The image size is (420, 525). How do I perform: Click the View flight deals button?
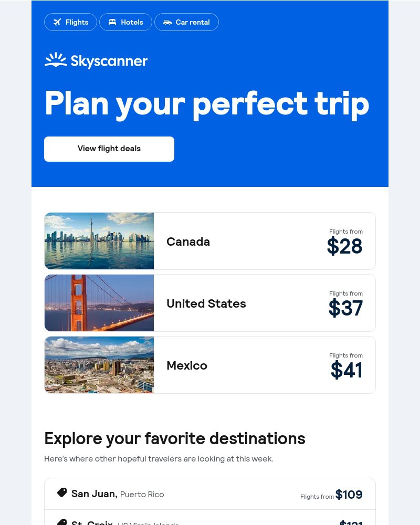(x=109, y=149)
